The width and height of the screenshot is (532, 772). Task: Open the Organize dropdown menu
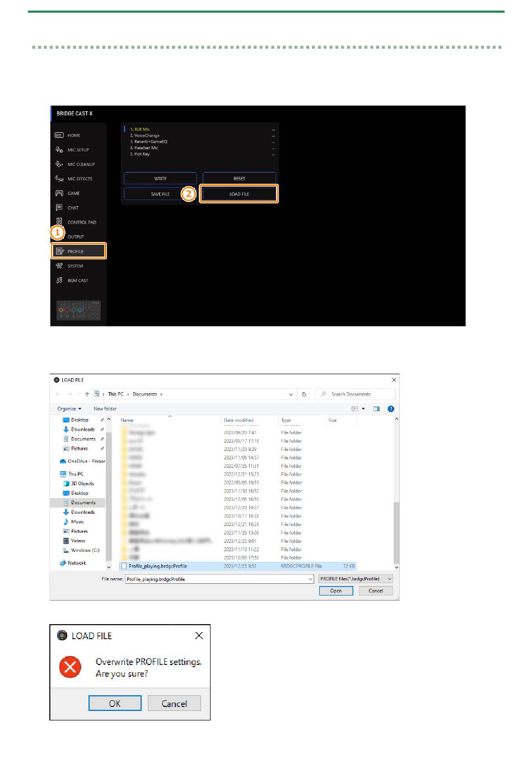click(69, 409)
